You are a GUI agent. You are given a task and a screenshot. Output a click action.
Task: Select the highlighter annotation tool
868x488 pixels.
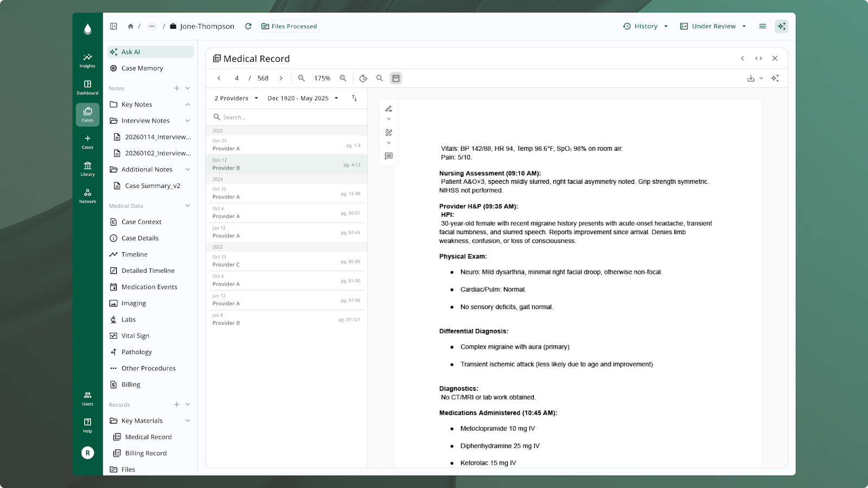click(388, 132)
